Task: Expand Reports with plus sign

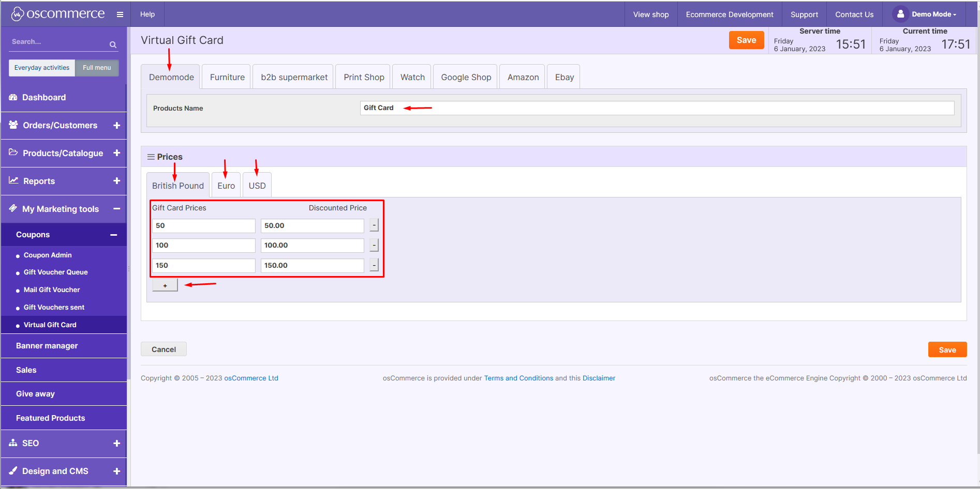Action: pos(117,181)
